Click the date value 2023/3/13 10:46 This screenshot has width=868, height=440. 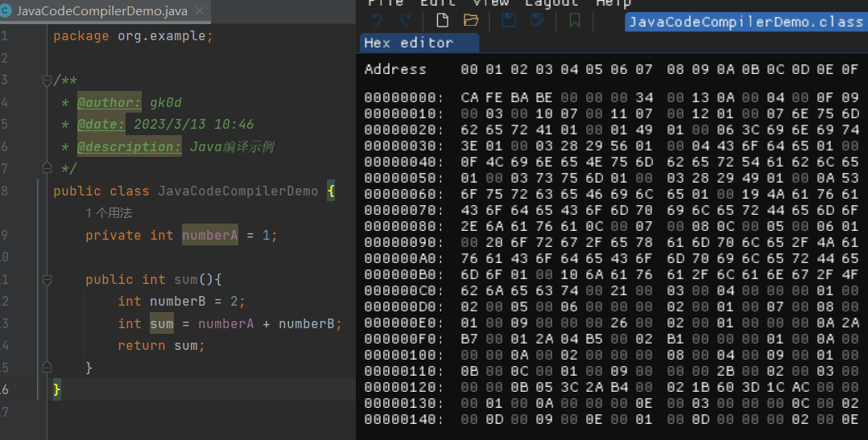(193, 125)
